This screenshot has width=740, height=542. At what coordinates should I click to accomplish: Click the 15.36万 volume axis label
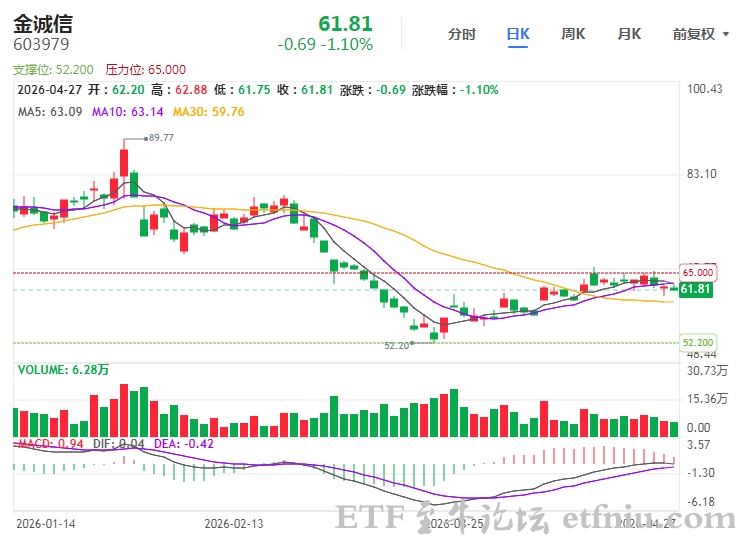pyautogui.click(x=707, y=399)
